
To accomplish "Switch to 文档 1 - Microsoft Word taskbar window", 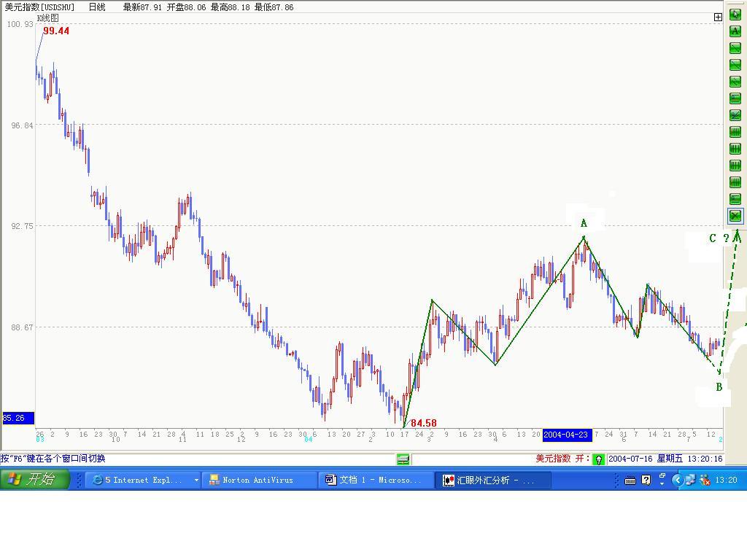I will click(x=376, y=480).
